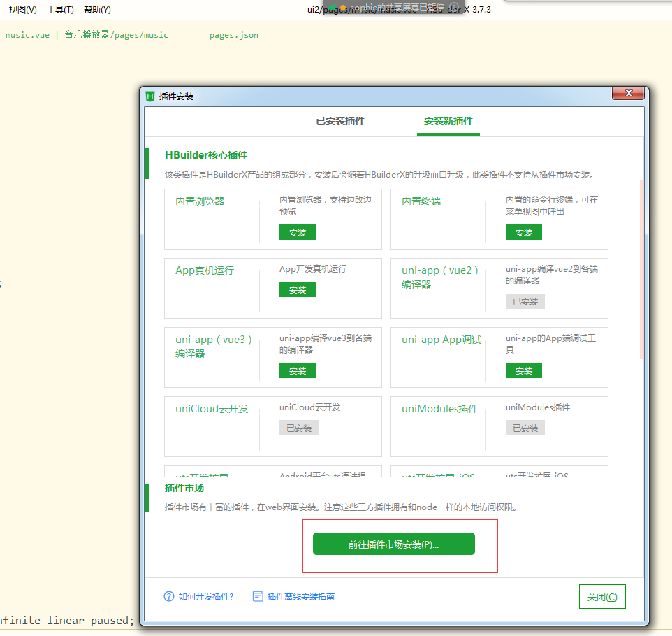672x636 pixels.
Task: Install the App真机运行 plugin
Action: pyautogui.click(x=298, y=289)
